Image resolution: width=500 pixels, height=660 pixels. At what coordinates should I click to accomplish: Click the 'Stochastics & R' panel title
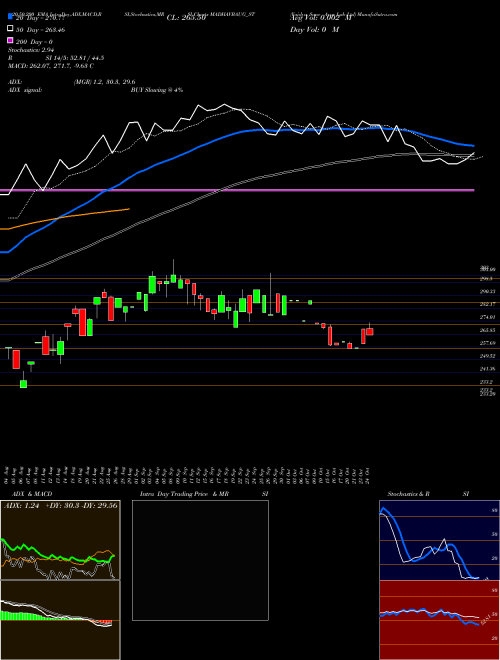[408, 494]
